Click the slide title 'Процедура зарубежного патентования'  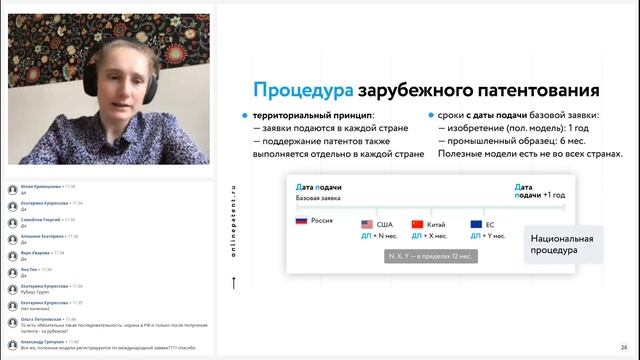[426, 90]
